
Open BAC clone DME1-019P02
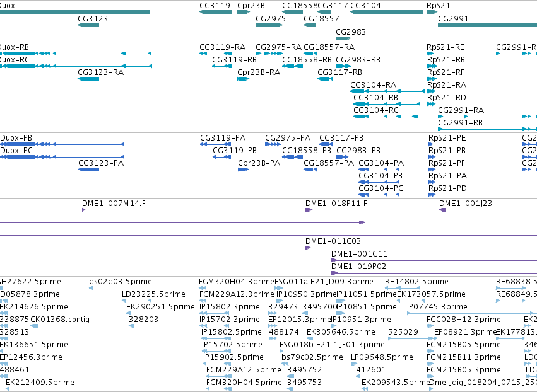click(358, 267)
